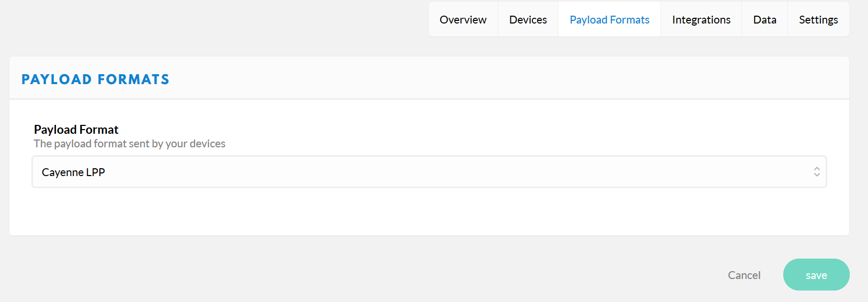The image size is (868, 302).
Task: Click the bold Payload Format field label
Action: (76, 130)
